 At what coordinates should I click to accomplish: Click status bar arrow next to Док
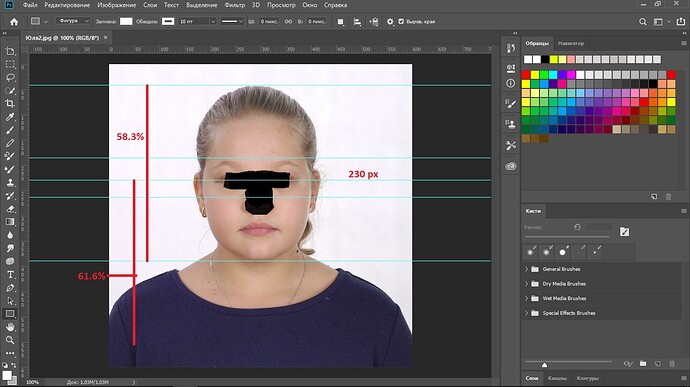(x=133, y=382)
